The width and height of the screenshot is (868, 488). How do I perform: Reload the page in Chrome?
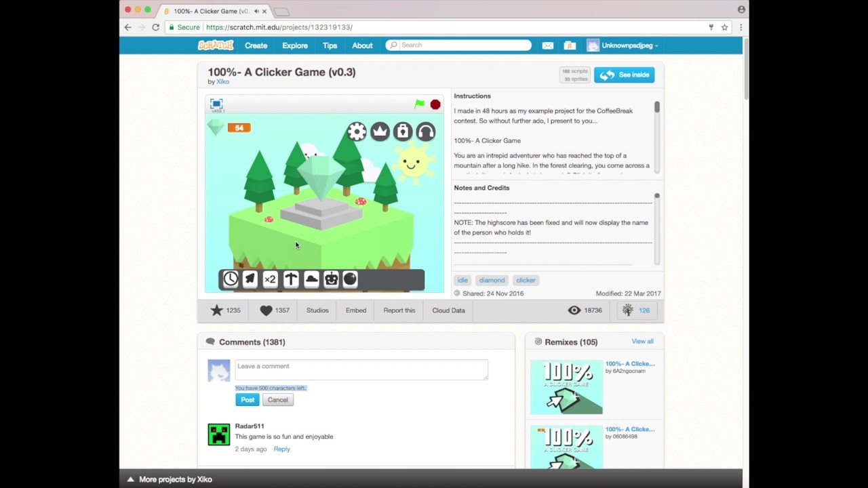coord(155,27)
